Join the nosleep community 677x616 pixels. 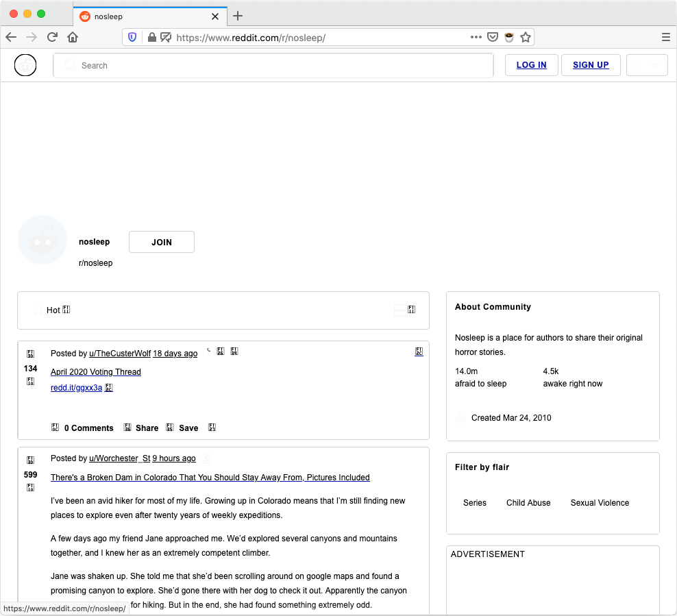pyautogui.click(x=162, y=242)
